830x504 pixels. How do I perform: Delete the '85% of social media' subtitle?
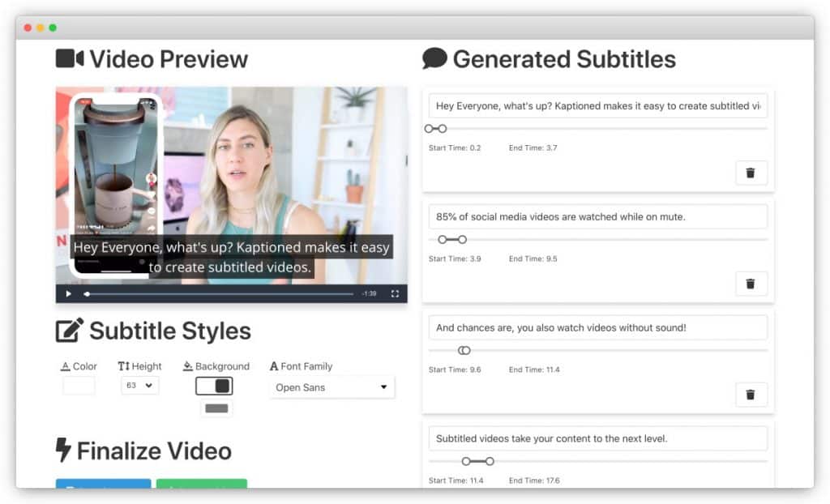(x=751, y=284)
